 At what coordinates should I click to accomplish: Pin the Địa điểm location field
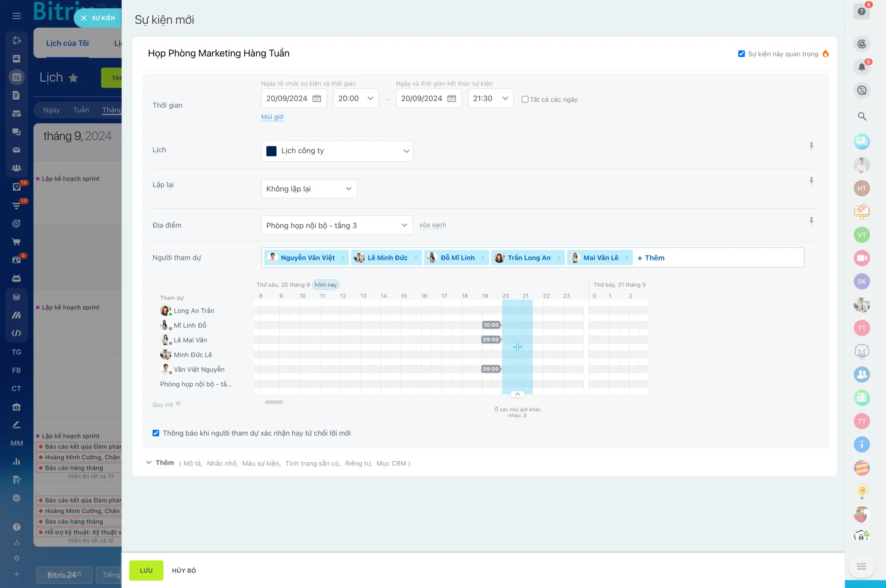(811, 221)
